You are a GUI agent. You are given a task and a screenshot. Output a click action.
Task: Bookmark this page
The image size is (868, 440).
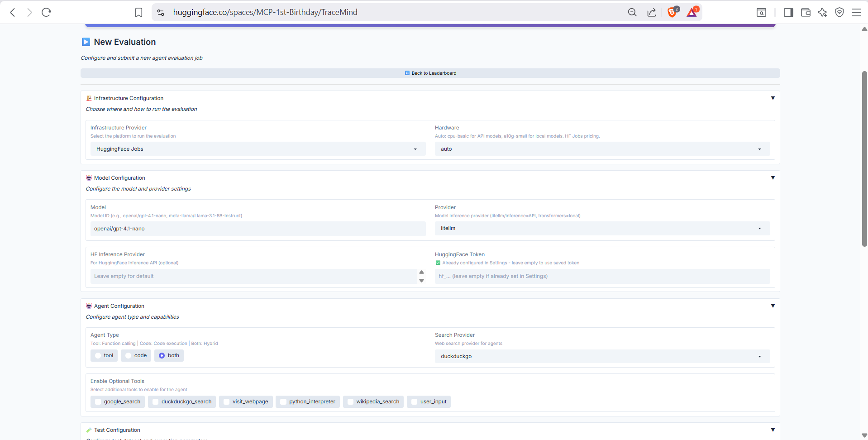(x=138, y=12)
